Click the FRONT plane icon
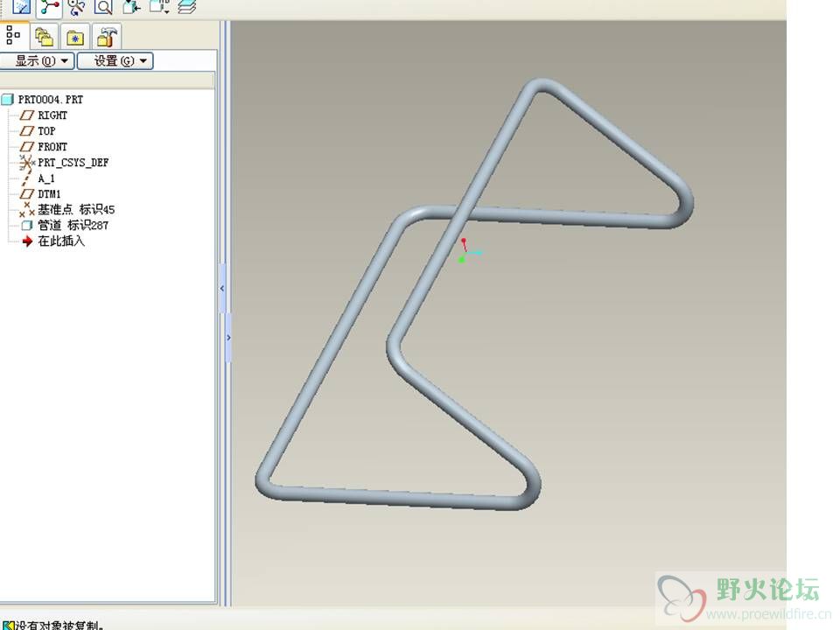 point(27,147)
